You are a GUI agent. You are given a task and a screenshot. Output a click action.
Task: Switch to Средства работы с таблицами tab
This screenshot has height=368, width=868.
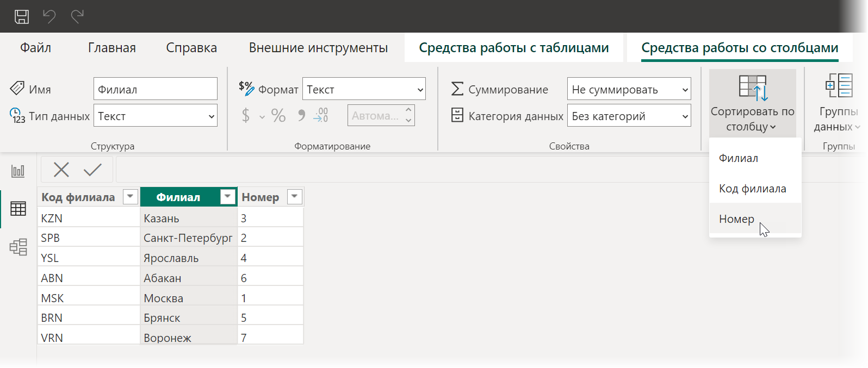tap(514, 48)
